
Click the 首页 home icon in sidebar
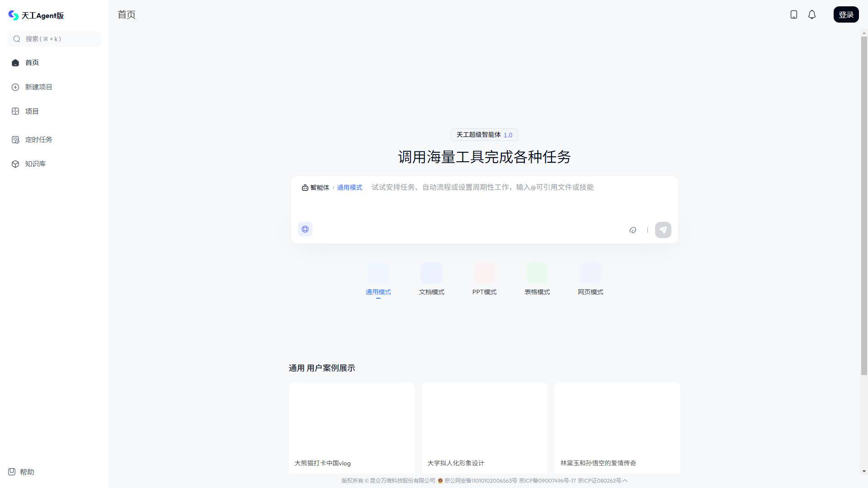pos(15,63)
